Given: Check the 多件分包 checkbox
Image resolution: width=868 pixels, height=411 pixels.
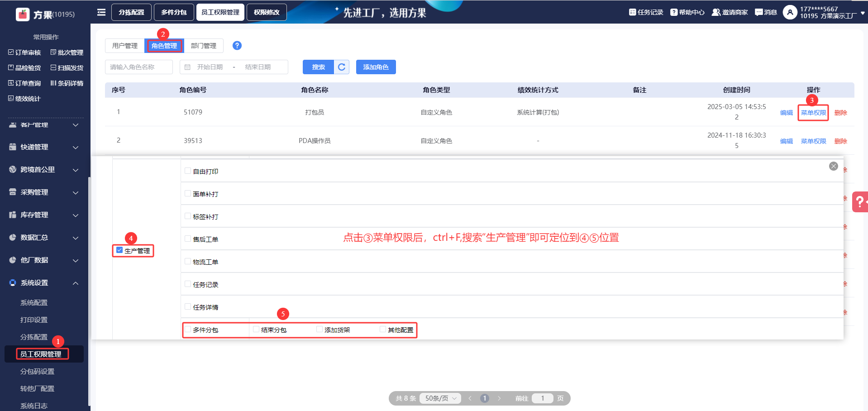Looking at the screenshot, I should pos(188,329).
